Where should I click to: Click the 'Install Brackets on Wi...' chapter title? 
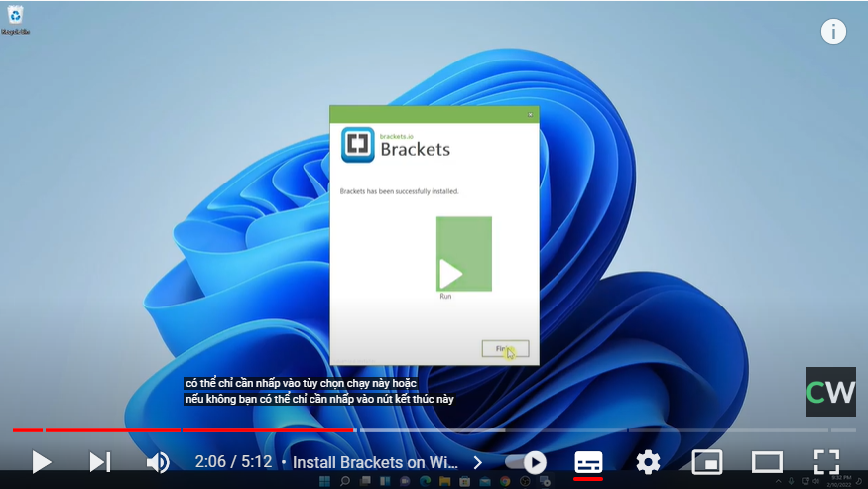[x=375, y=462]
